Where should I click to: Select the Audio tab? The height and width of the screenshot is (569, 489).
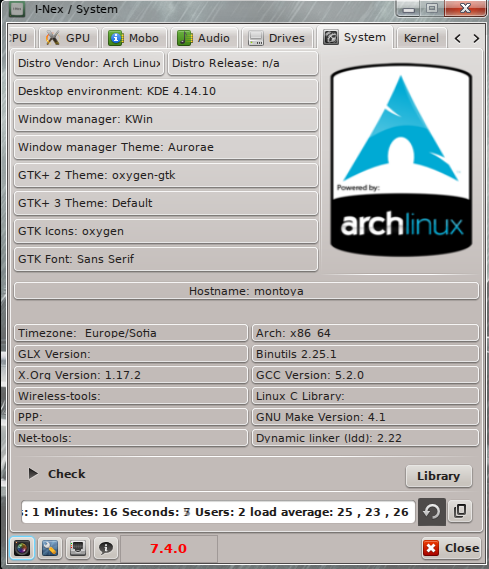coord(204,38)
